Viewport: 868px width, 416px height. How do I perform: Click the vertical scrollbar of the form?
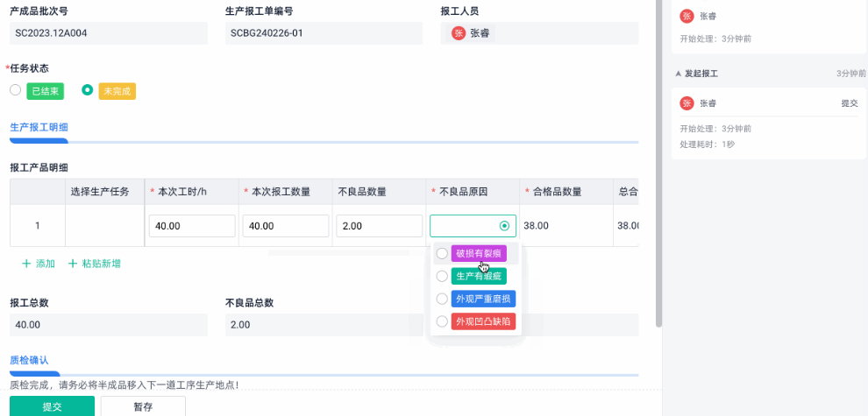(658, 163)
